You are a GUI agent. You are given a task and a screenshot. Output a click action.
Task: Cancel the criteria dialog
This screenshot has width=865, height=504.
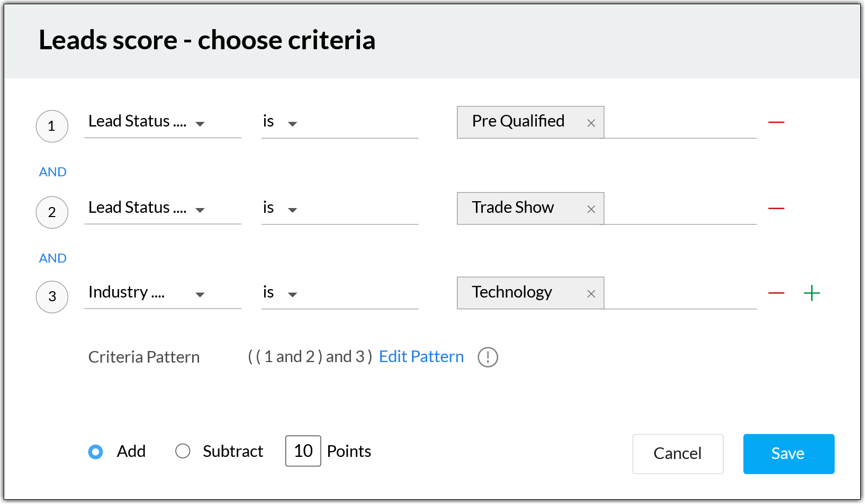point(678,454)
